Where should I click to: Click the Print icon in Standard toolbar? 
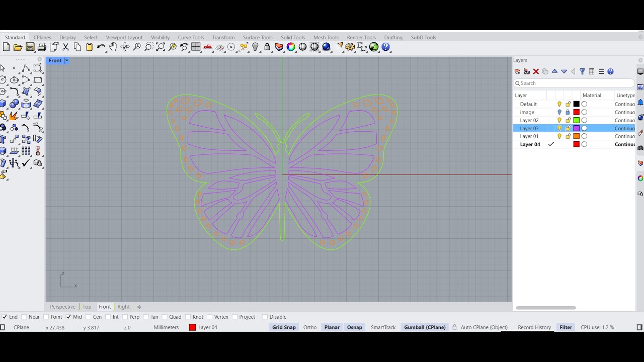click(x=42, y=47)
